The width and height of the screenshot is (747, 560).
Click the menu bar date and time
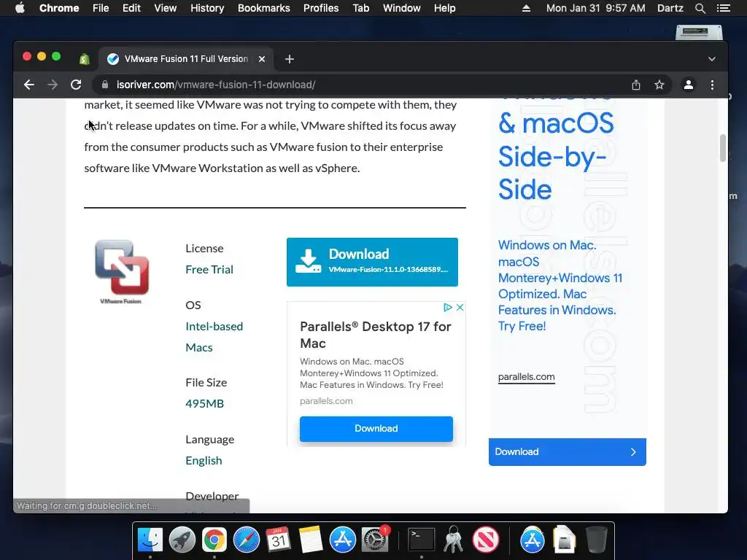pos(595,8)
